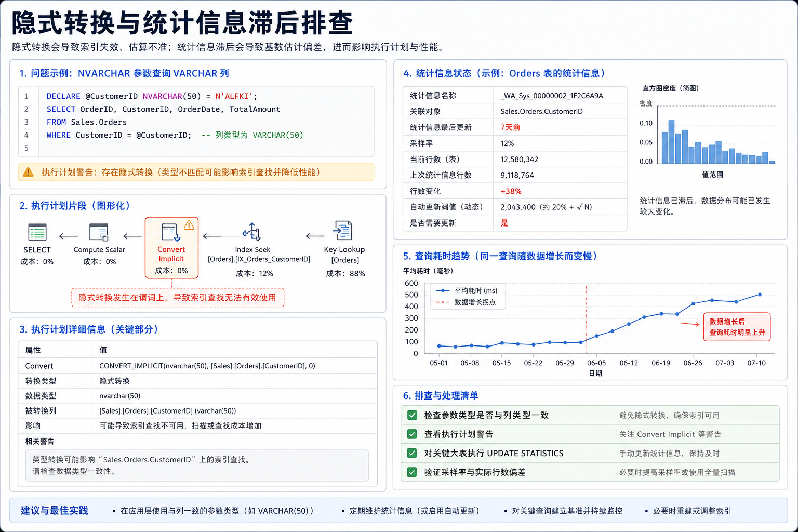This screenshot has width=798, height=532.
Task: Click the 数据增长后查询耗时明显上升 annotation
Action: [x=737, y=327]
